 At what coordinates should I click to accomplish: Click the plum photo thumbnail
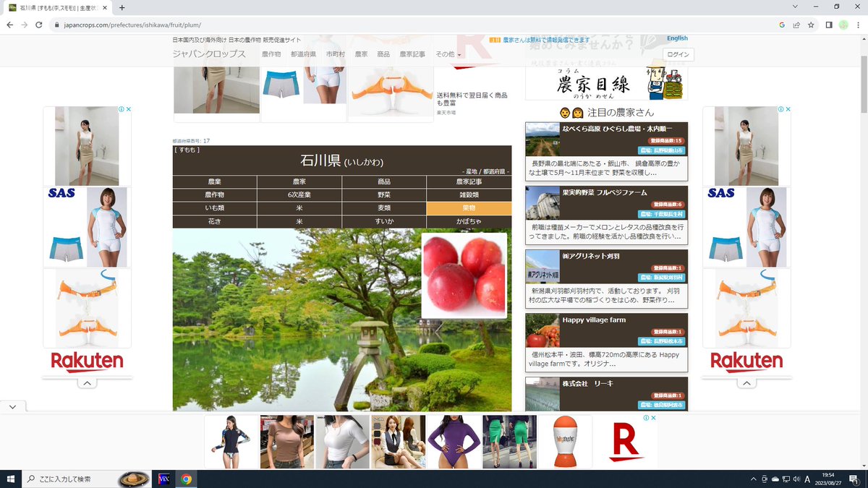click(464, 275)
